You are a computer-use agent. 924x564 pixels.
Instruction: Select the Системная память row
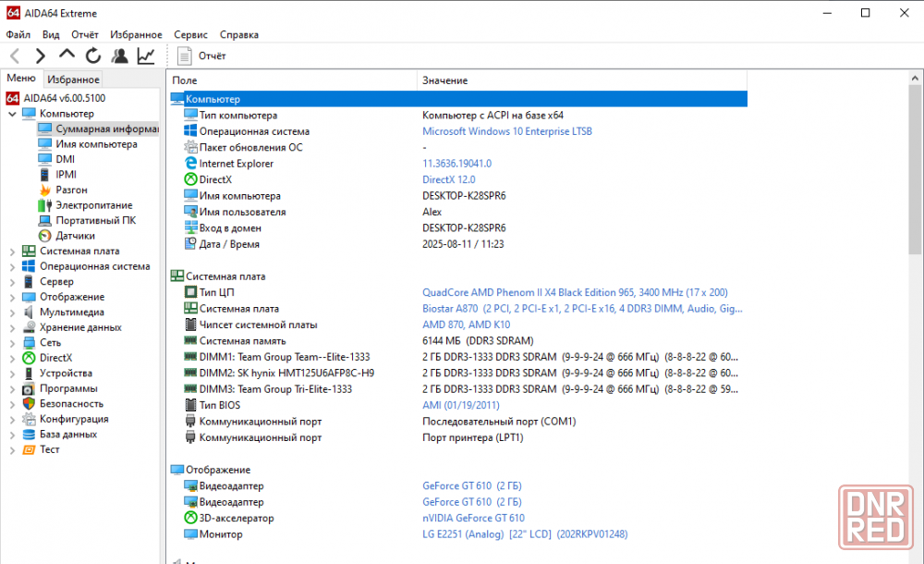click(458, 341)
